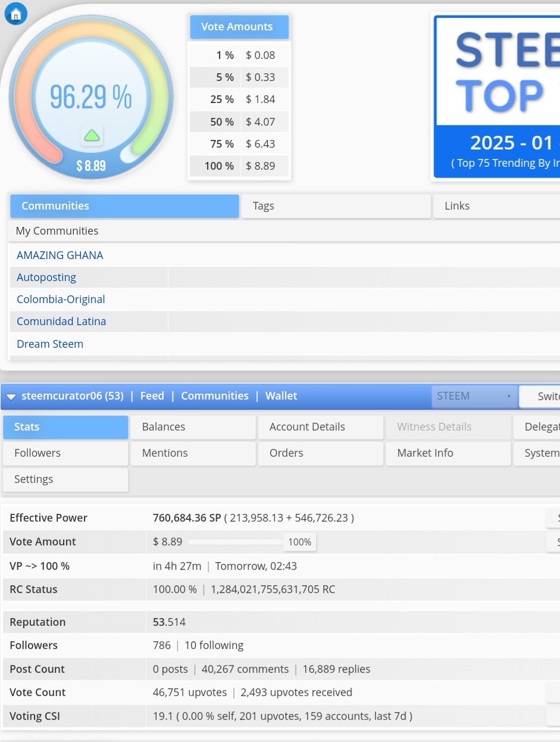560x742 pixels.
Task: Open the Feed link
Action: click(152, 396)
